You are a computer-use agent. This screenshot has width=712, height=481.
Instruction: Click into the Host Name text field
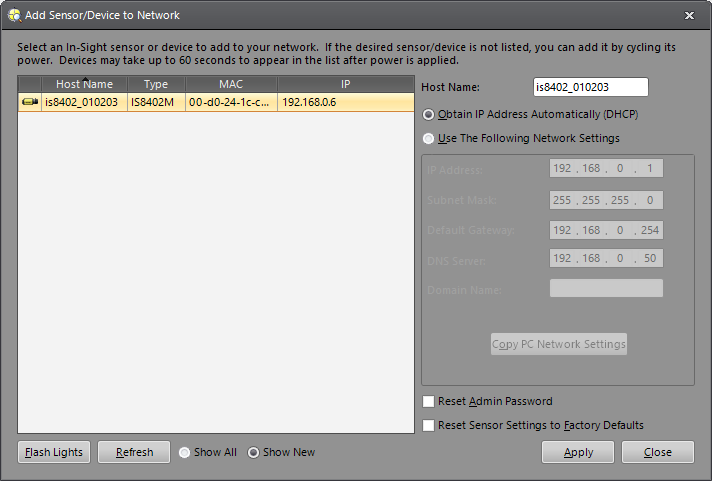(x=590, y=88)
